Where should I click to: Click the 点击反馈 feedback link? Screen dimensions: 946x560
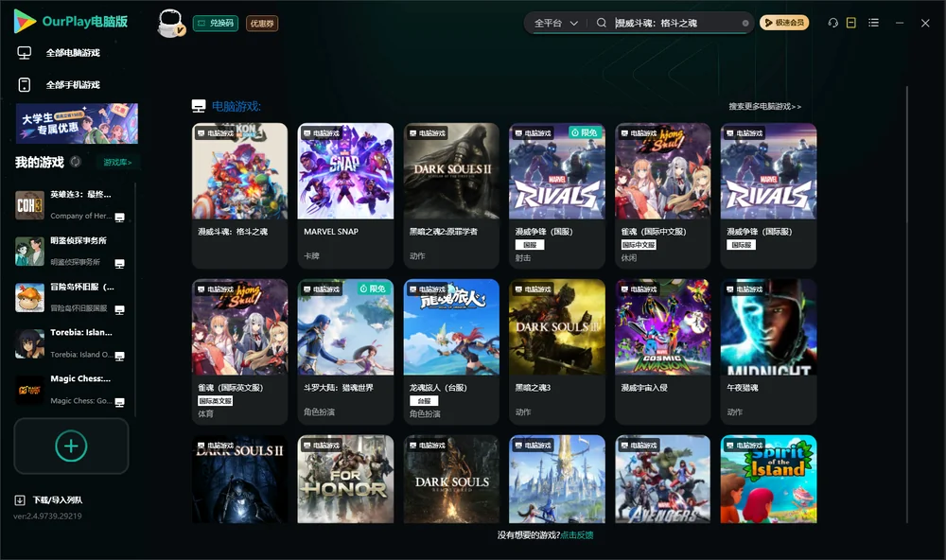577,534
